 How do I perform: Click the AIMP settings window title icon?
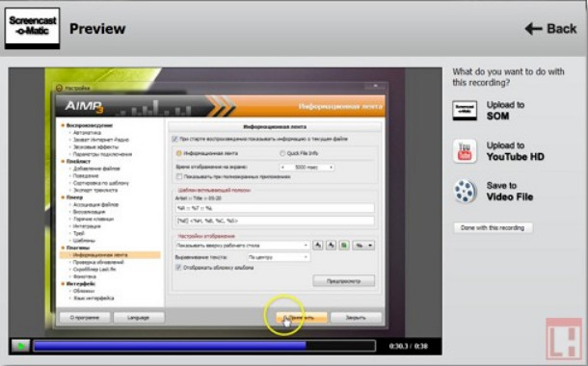click(59, 88)
